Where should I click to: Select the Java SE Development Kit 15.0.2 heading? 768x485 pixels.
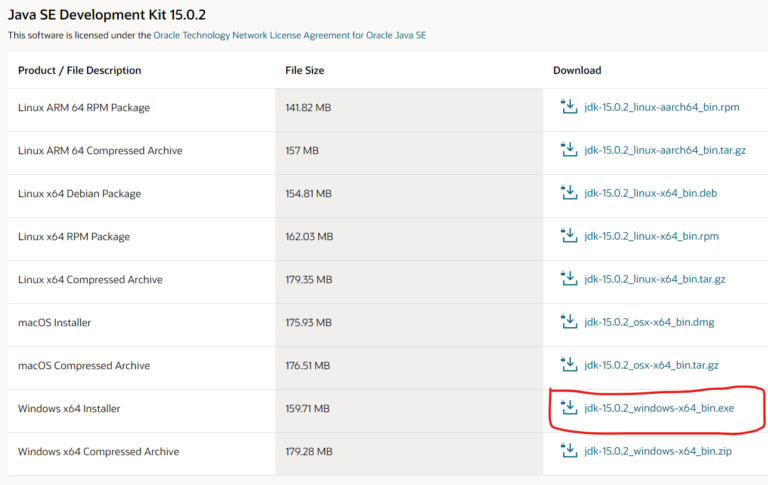point(107,15)
